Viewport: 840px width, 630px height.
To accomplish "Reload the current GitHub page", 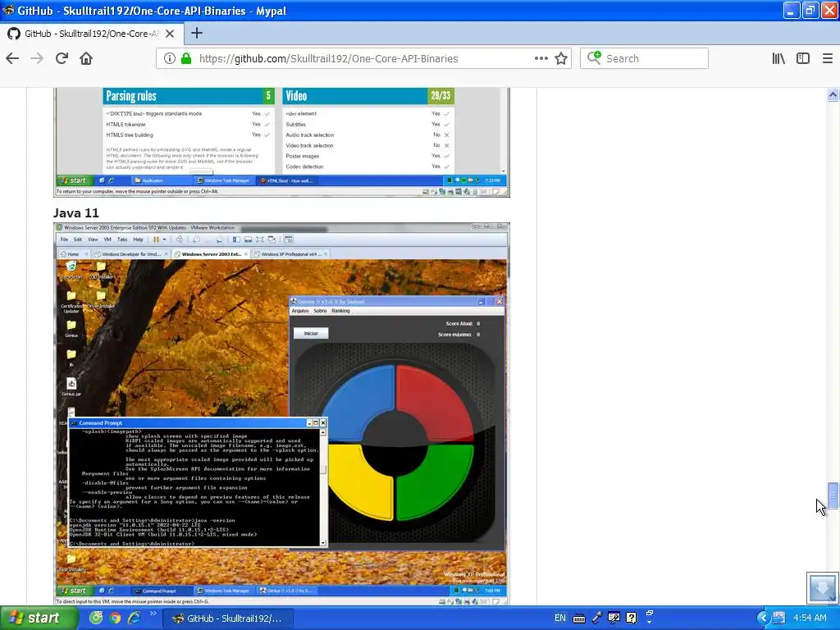I will tap(62, 58).
